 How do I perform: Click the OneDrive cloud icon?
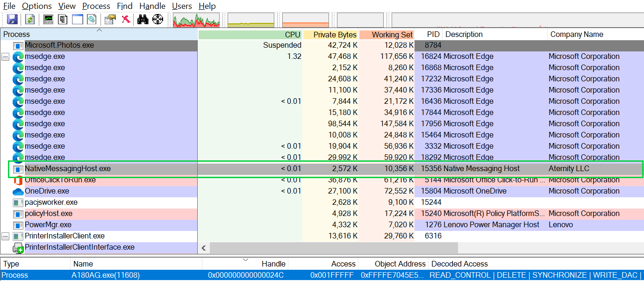click(x=18, y=191)
